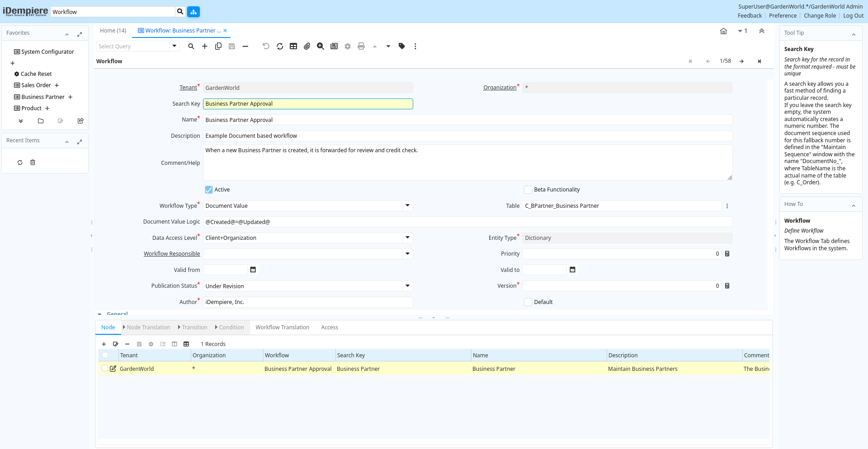Click the Zoom Across magnifier-plus icon
This screenshot has height=449, width=868.
(x=321, y=46)
